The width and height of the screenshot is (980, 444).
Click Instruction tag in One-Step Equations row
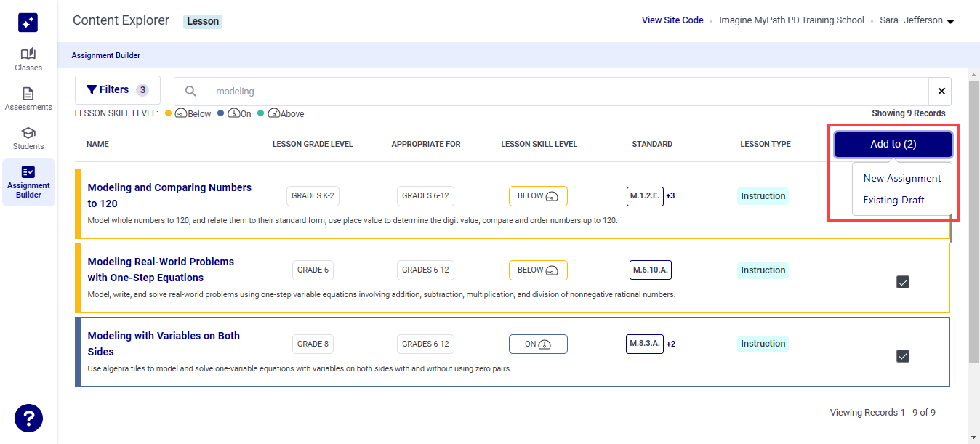click(x=763, y=270)
